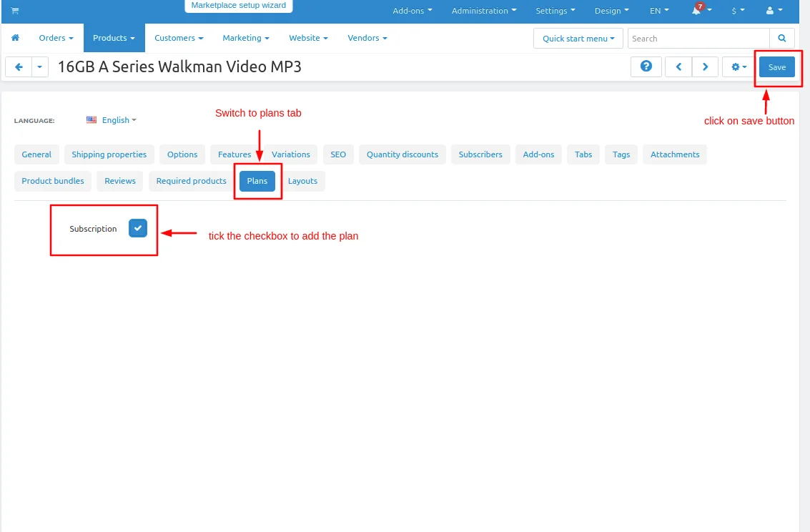The height and width of the screenshot is (532, 810).
Task: Open the Customers menu
Action: tap(179, 38)
